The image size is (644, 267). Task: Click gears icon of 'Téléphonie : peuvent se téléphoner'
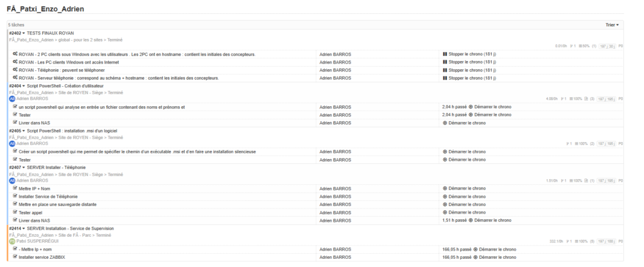pyautogui.click(x=15, y=70)
